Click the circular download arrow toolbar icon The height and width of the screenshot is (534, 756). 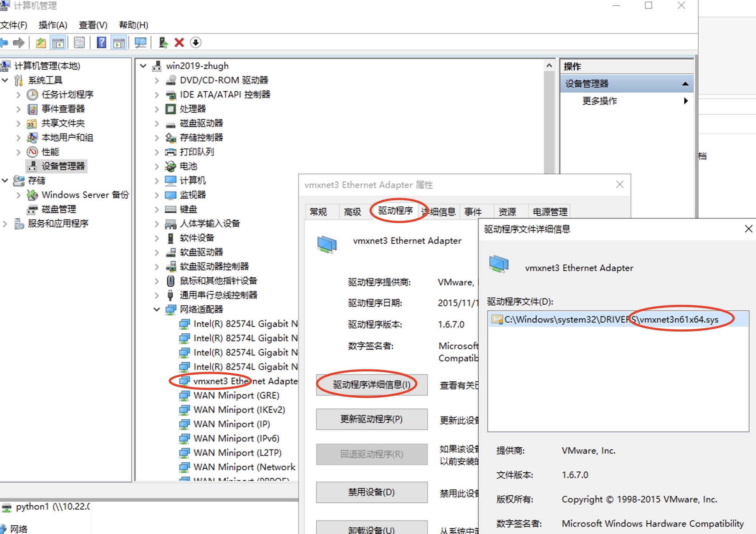pos(196,43)
